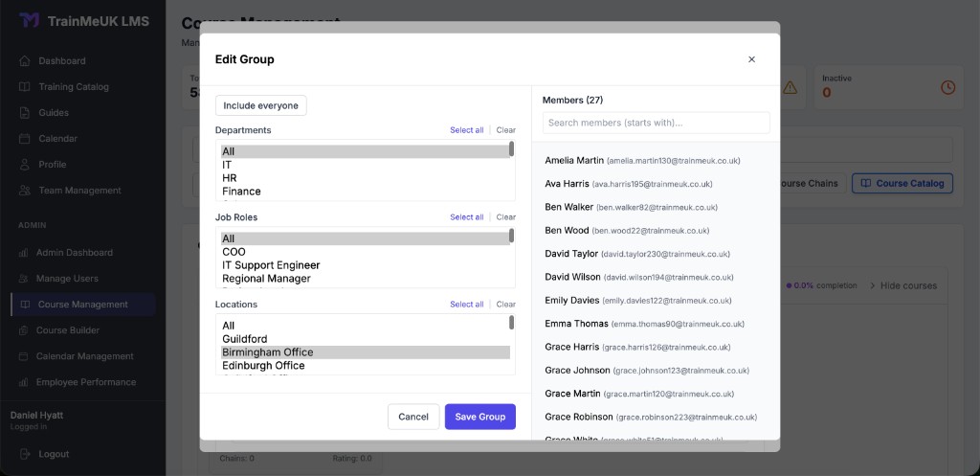Click the Calendar Management icon

point(23,356)
